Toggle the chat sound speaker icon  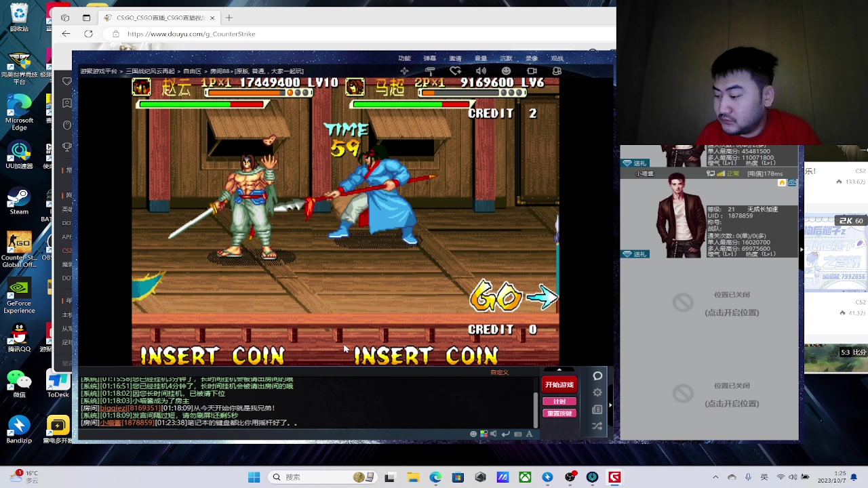coord(494,434)
